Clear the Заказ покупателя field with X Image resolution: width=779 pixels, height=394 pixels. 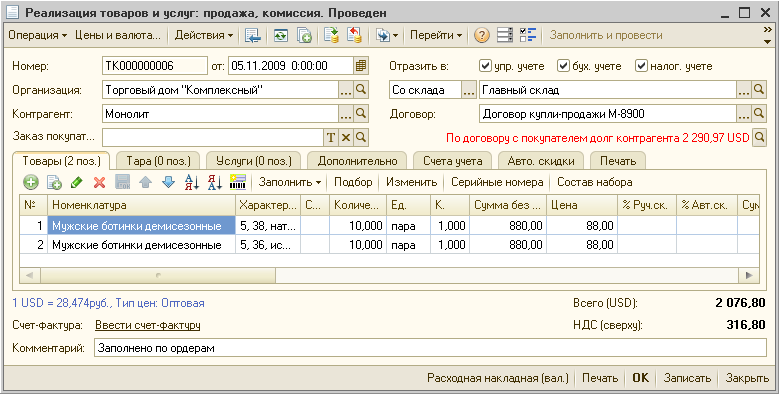pyautogui.click(x=346, y=137)
